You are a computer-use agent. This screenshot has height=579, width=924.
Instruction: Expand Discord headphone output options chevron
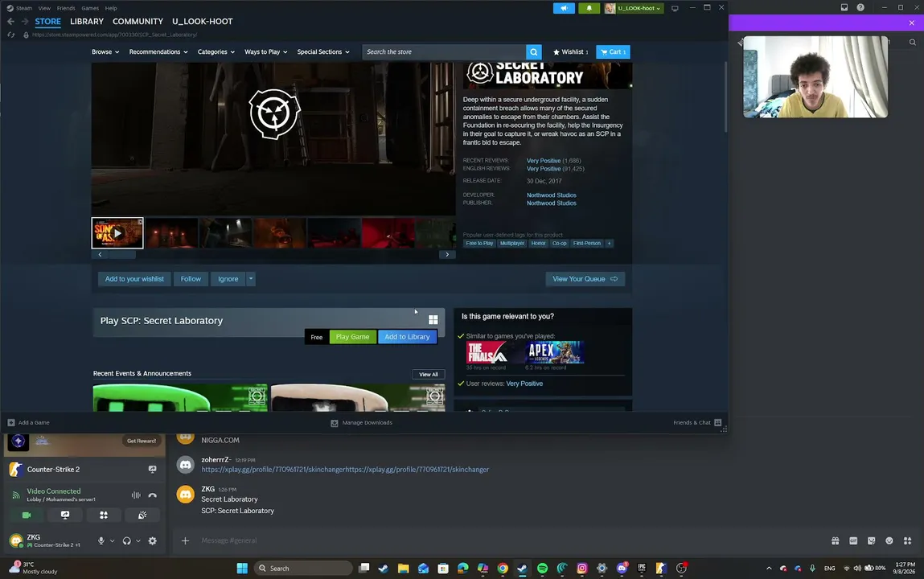coord(138,540)
